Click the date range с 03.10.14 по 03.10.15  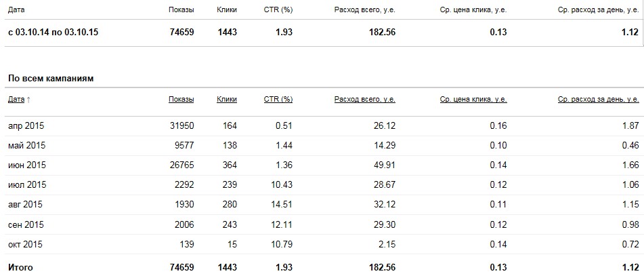(53, 32)
